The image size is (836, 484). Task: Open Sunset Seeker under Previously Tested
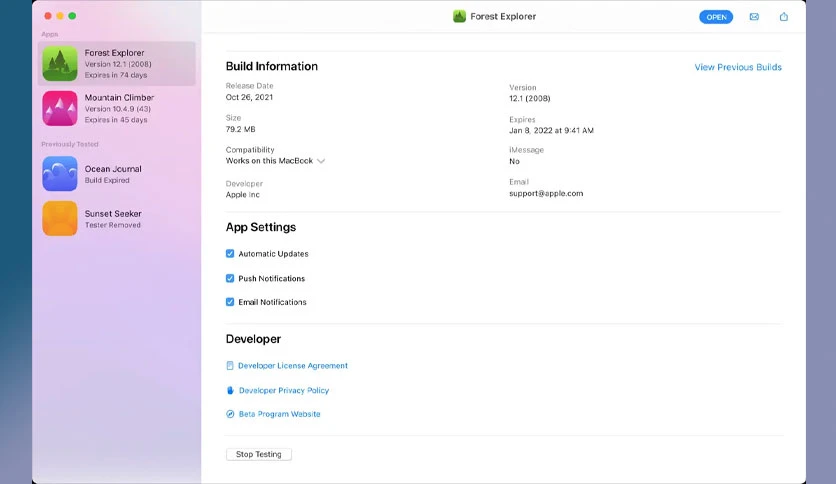click(x=117, y=218)
